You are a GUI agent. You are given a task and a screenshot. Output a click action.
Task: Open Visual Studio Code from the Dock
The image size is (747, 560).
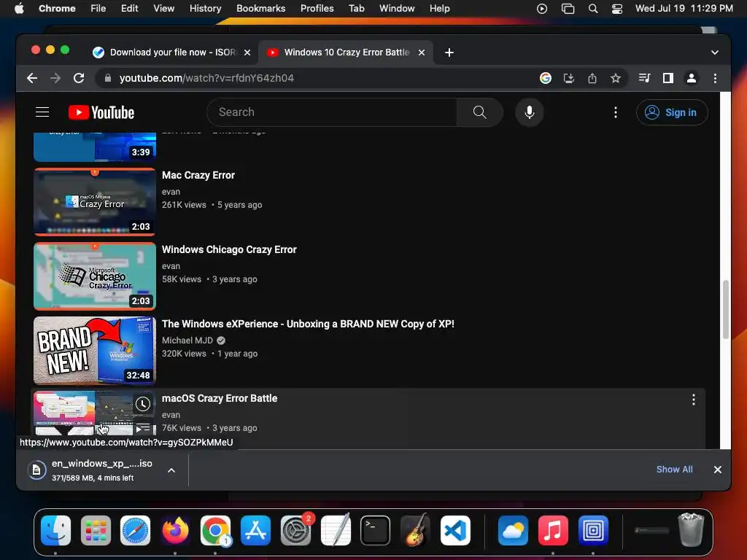point(455,530)
